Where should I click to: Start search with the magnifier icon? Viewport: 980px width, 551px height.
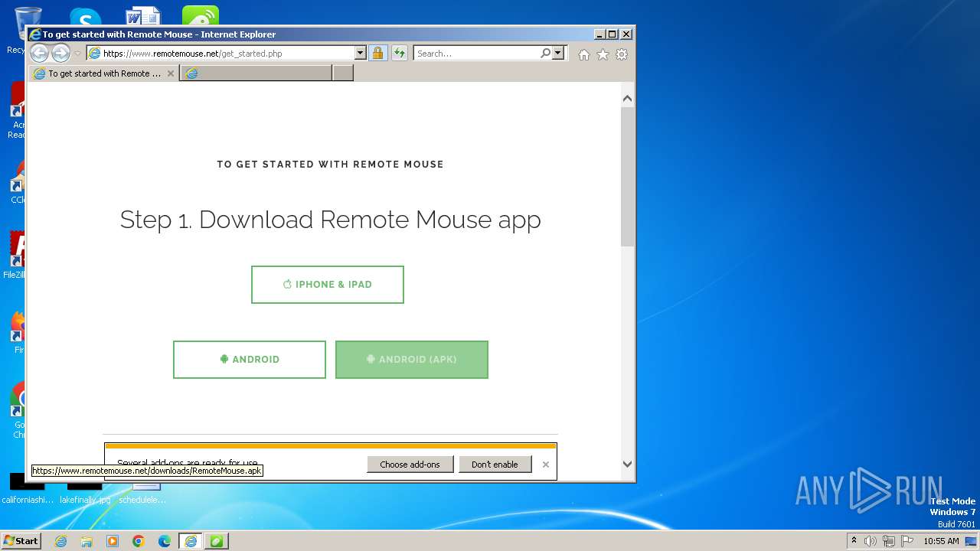click(545, 54)
